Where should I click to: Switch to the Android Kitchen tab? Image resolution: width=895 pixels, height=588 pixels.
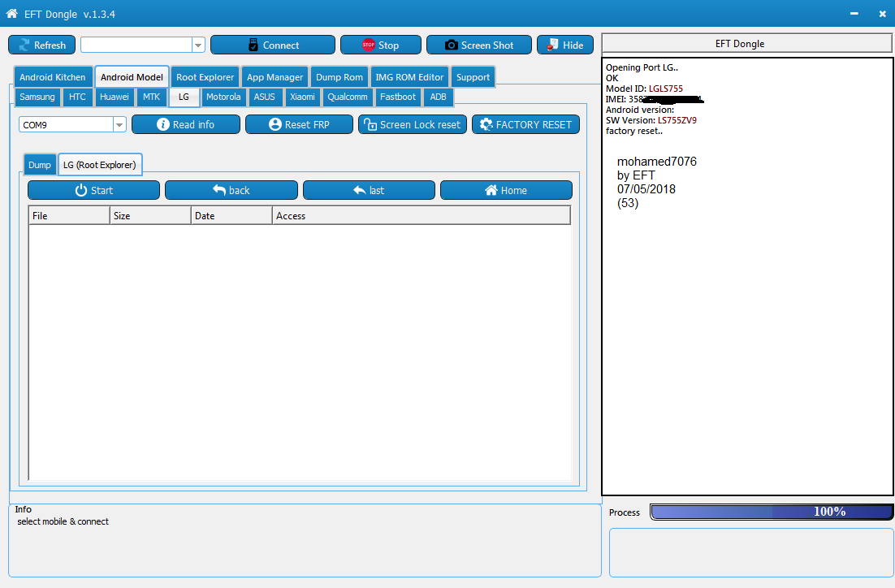point(53,77)
